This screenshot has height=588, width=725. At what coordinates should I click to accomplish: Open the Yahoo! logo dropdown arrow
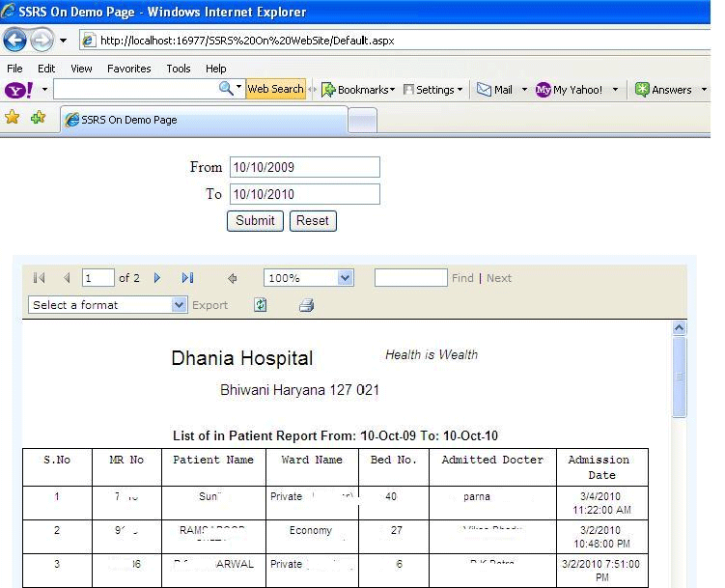44,89
